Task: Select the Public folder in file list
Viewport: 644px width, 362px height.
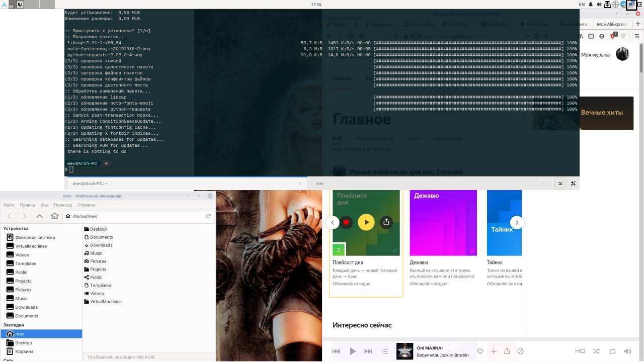Action: 93,278
